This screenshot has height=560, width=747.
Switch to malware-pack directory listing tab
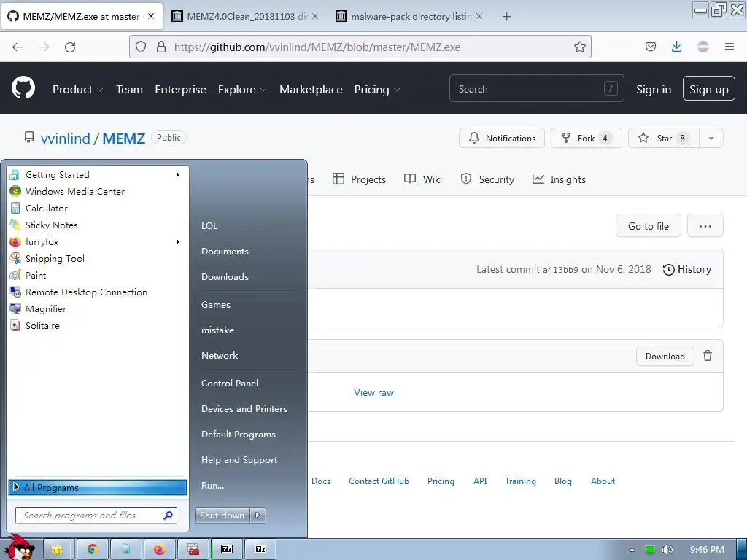[x=410, y=16]
